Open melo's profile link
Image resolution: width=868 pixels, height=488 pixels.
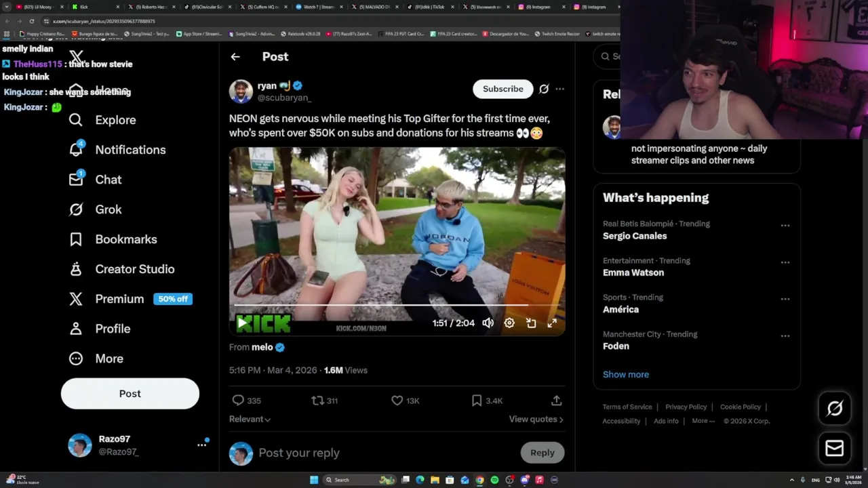coord(262,347)
